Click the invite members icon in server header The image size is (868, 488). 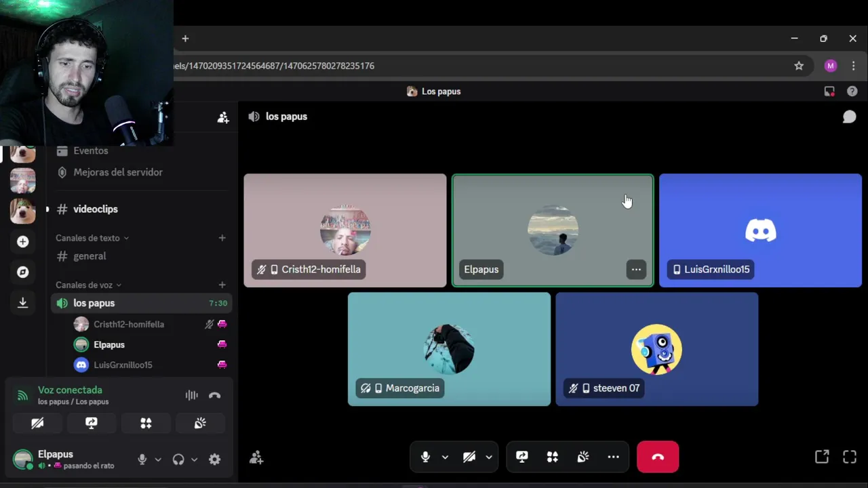(223, 117)
